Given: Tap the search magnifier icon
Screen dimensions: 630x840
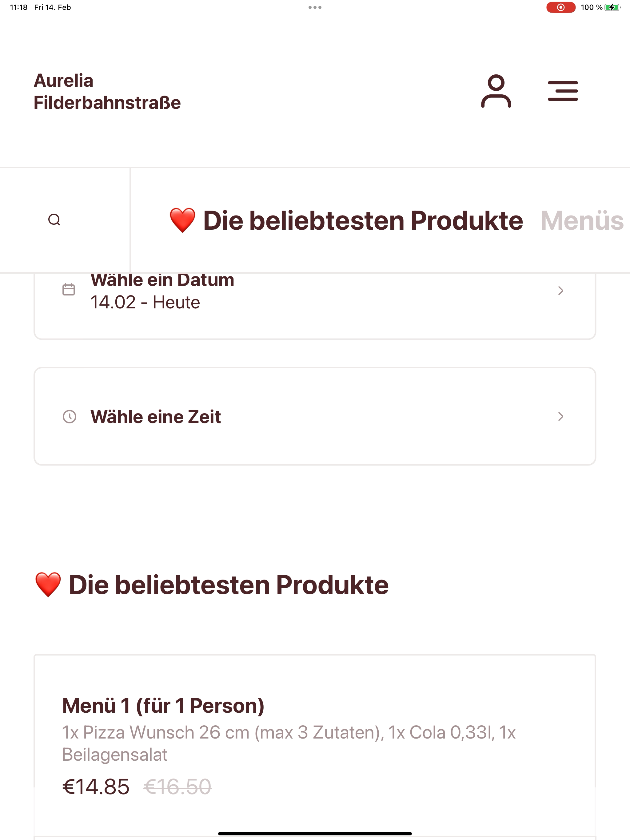Looking at the screenshot, I should (x=54, y=220).
